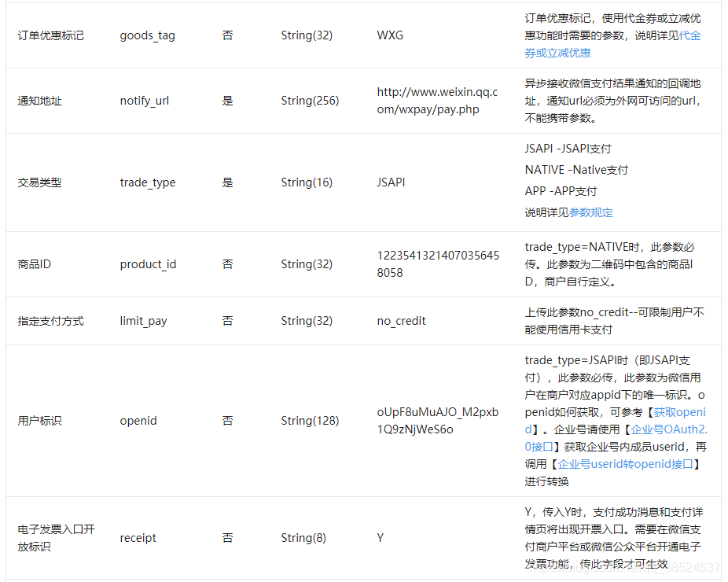
Task: Select the goods_tag field name
Action: click(x=147, y=35)
